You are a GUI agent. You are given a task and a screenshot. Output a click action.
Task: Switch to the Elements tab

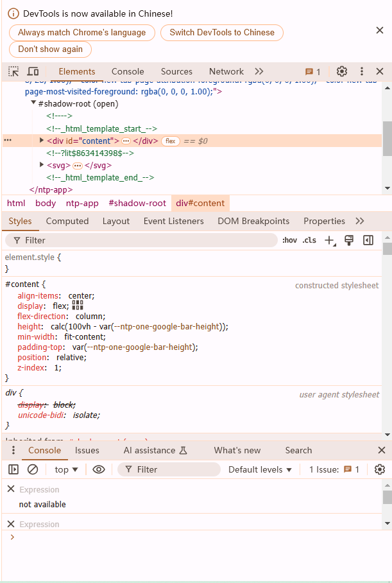click(77, 71)
